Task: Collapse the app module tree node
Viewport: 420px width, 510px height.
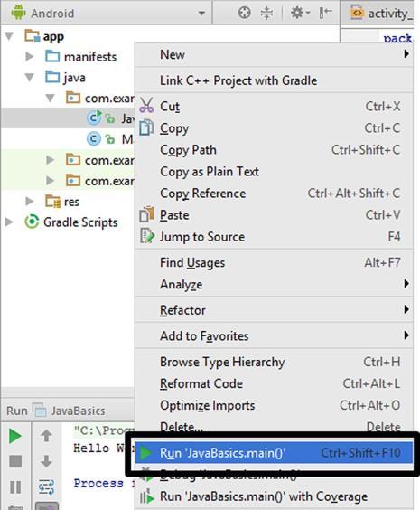Action: 9,36
